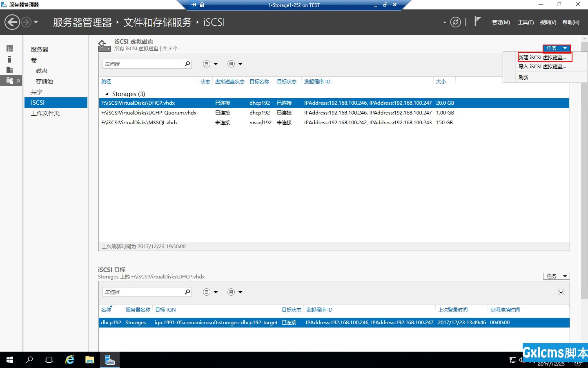Launch Internet Explorer from taskbar

[x=70, y=360]
